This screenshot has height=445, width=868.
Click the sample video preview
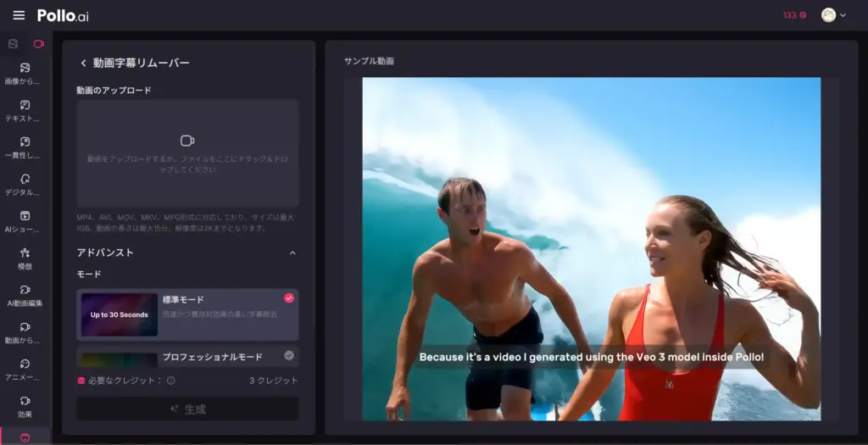click(591, 249)
